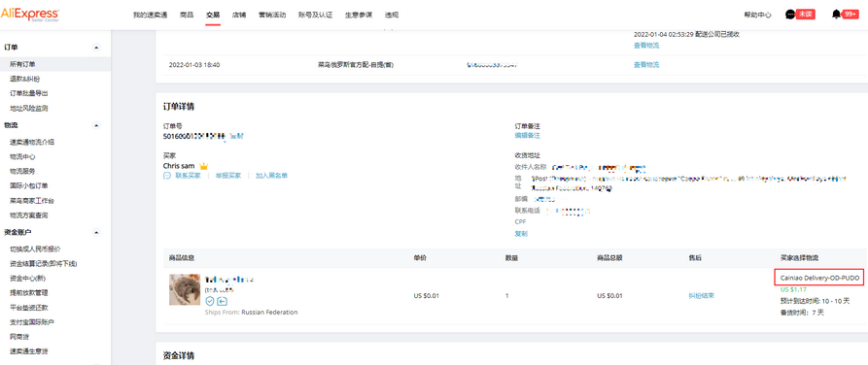Click the copy link beside the order number
The height and width of the screenshot is (365, 868).
point(236,136)
